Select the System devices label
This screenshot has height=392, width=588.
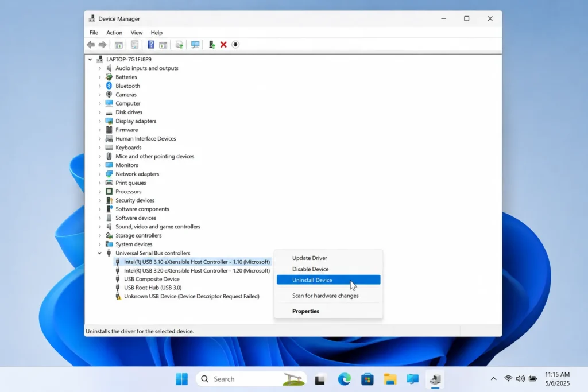[x=134, y=244]
